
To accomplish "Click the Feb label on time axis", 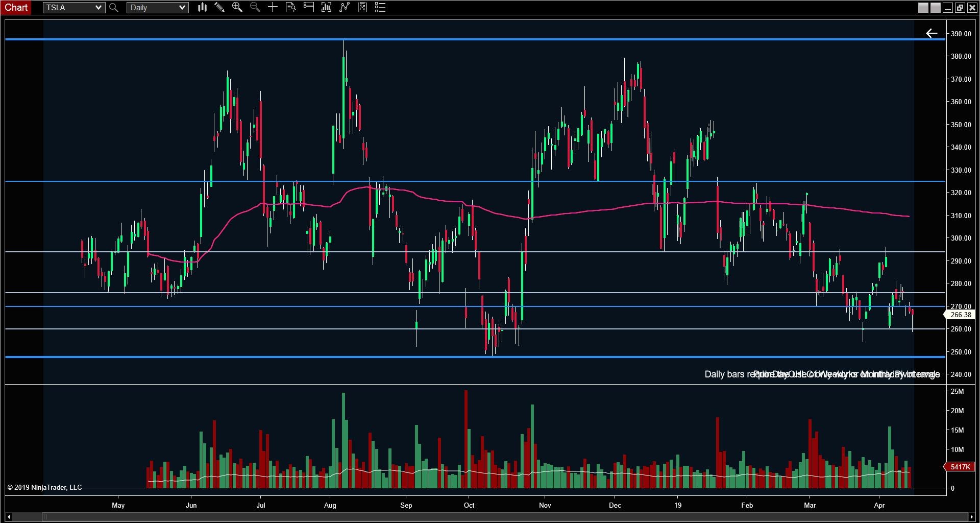I will [747, 506].
